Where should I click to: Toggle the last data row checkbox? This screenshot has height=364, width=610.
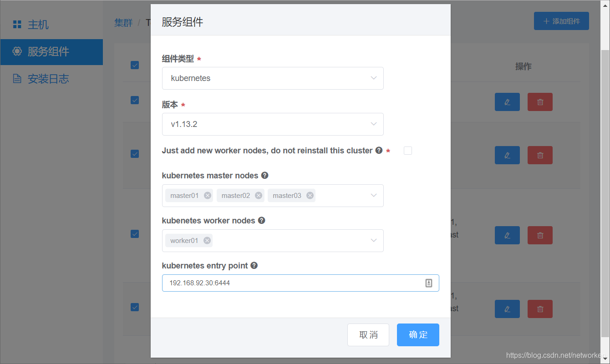tap(135, 308)
